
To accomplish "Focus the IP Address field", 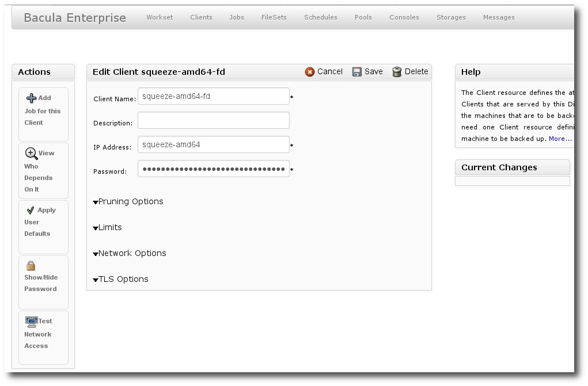I will (x=214, y=144).
